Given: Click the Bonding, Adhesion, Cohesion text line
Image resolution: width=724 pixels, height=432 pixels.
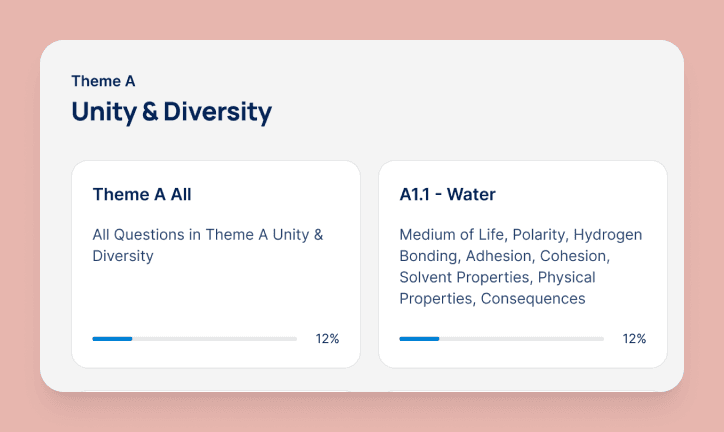Looking at the screenshot, I should (505, 256).
